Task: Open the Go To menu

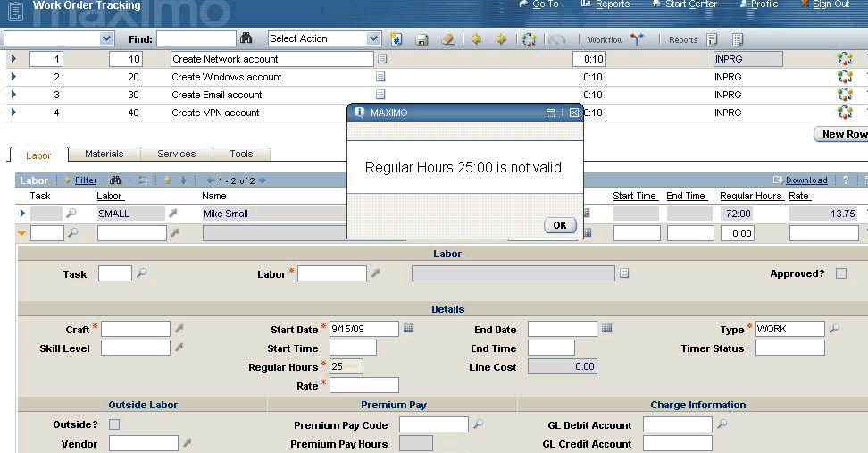Action: 546,4
